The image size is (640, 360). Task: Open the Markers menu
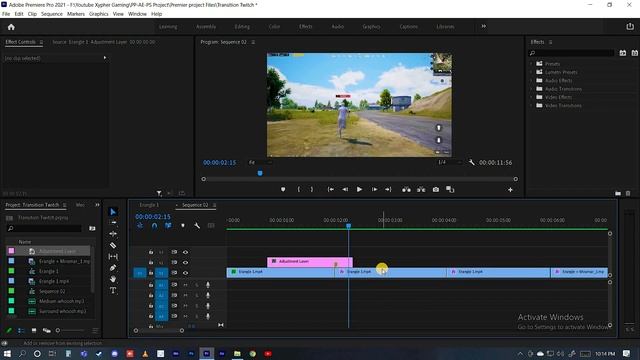pos(76,14)
